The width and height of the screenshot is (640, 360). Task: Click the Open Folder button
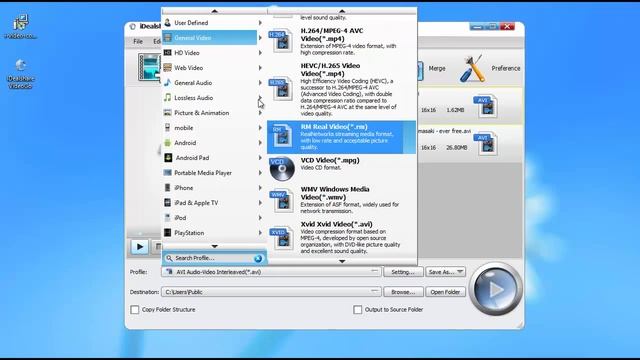445,292
